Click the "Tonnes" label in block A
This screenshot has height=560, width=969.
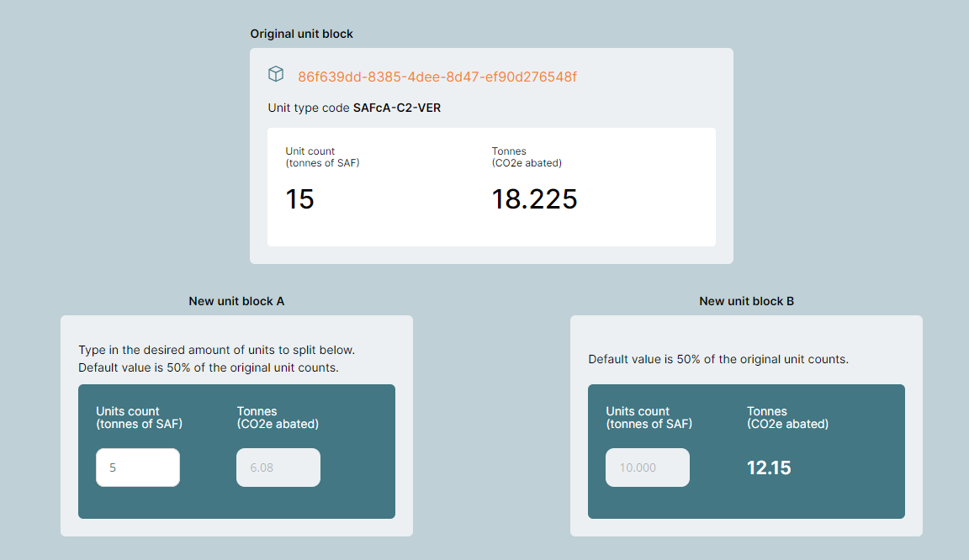click(257, 411)
